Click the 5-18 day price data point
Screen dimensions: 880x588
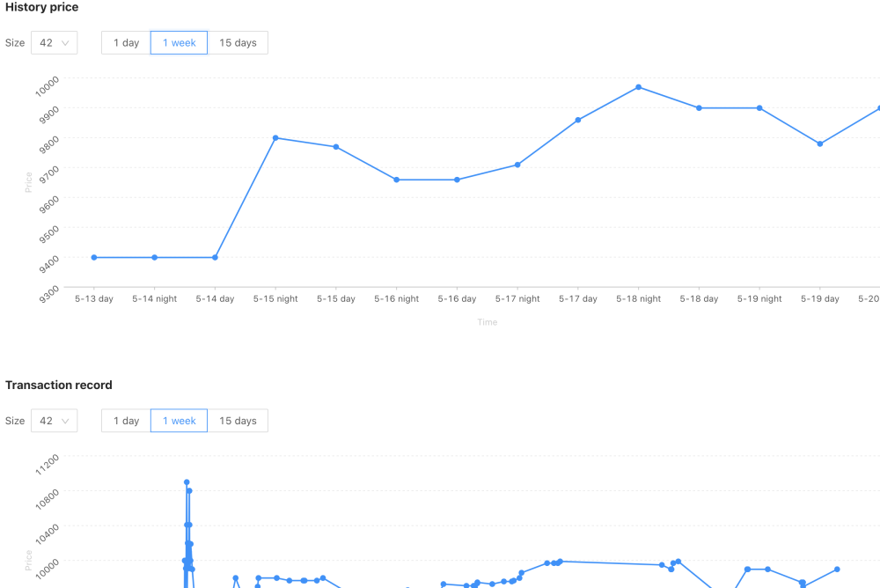(x=699, y=108)
